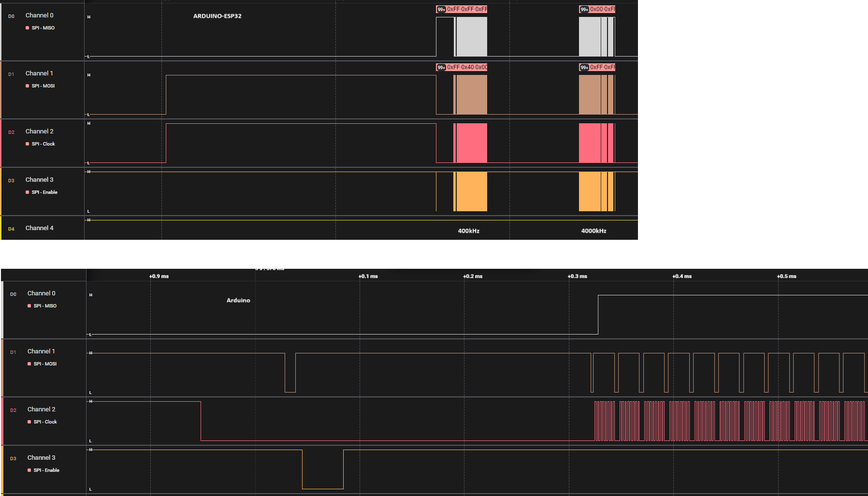
Task: Click the 400kHz clock burst on Channel 2
Action: coord(470,143)
